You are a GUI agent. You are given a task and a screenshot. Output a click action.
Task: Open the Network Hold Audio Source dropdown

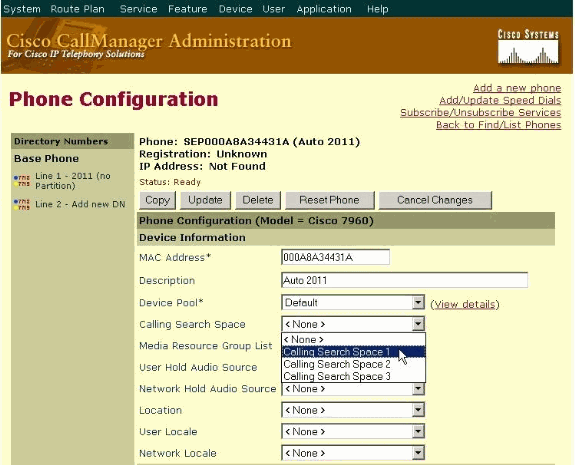click(353, 389)
